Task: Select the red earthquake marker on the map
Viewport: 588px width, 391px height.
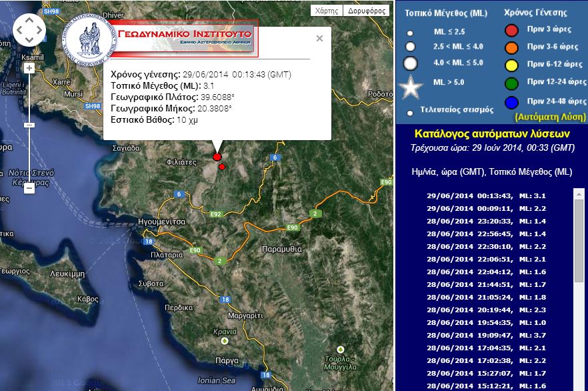Action: click(x=217, y=155)
